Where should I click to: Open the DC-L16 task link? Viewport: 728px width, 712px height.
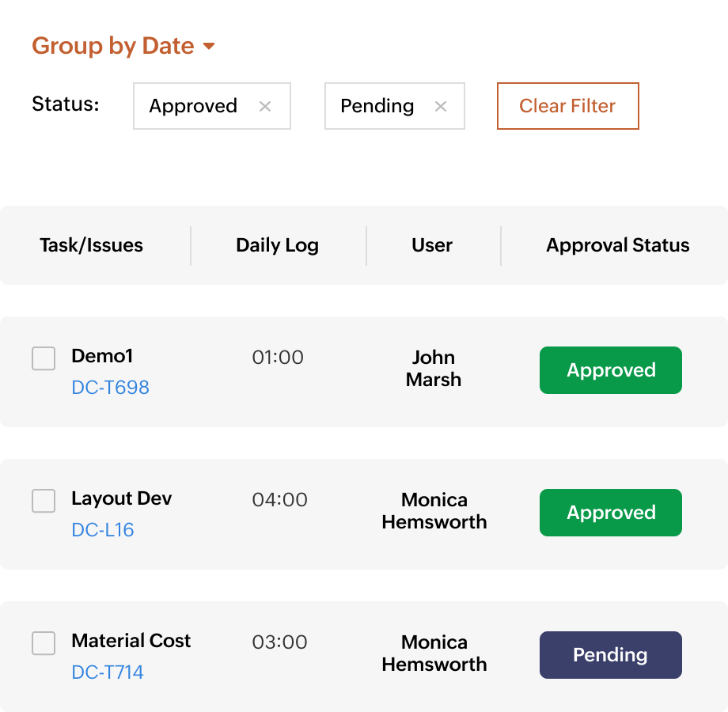tap(103, 530)
